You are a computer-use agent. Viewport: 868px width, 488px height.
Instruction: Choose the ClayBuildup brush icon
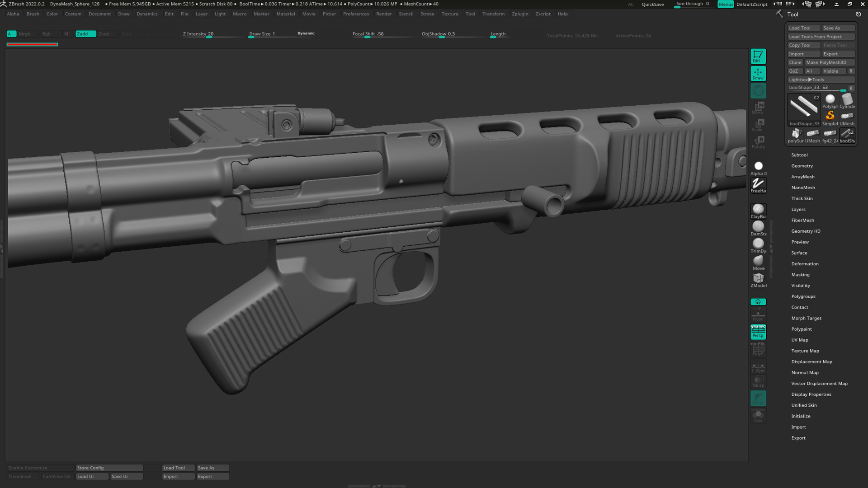pyautogui.click(x=758, y=210)
